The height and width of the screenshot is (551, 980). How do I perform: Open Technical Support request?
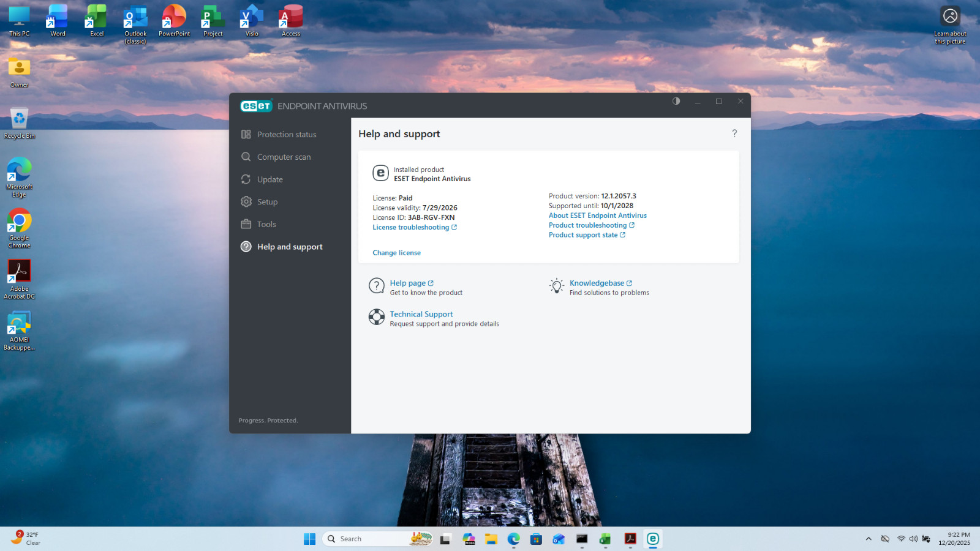tap(421, 314)
